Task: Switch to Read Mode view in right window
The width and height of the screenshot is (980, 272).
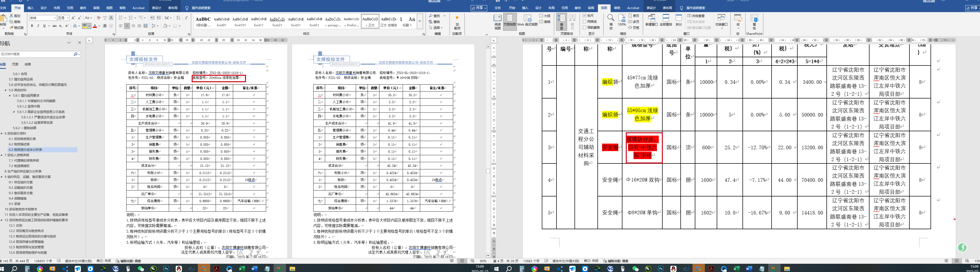Action: coord(498,22)
